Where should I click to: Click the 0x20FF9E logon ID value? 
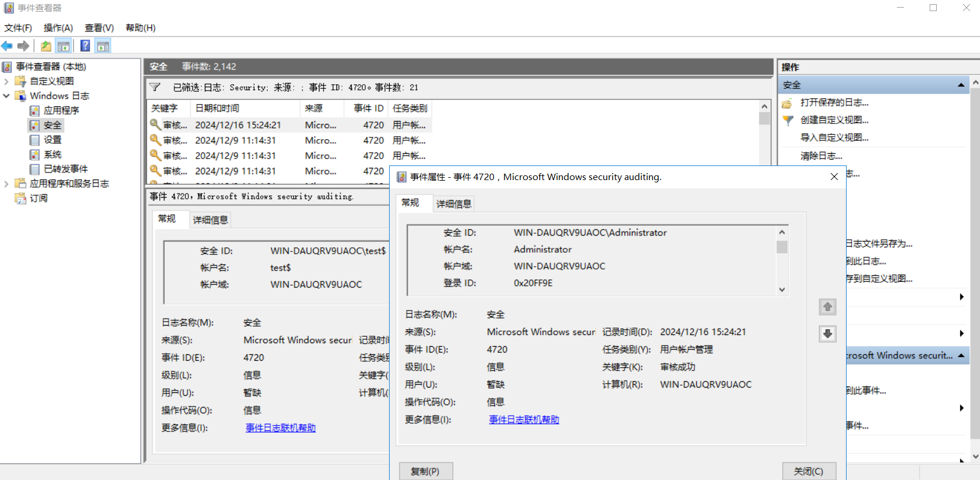(533, 283)
